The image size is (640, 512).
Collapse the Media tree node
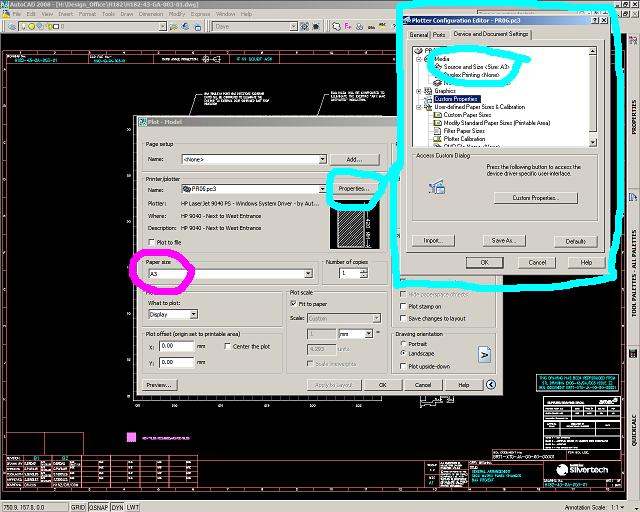pyautogui.click(x=418, y=59)
